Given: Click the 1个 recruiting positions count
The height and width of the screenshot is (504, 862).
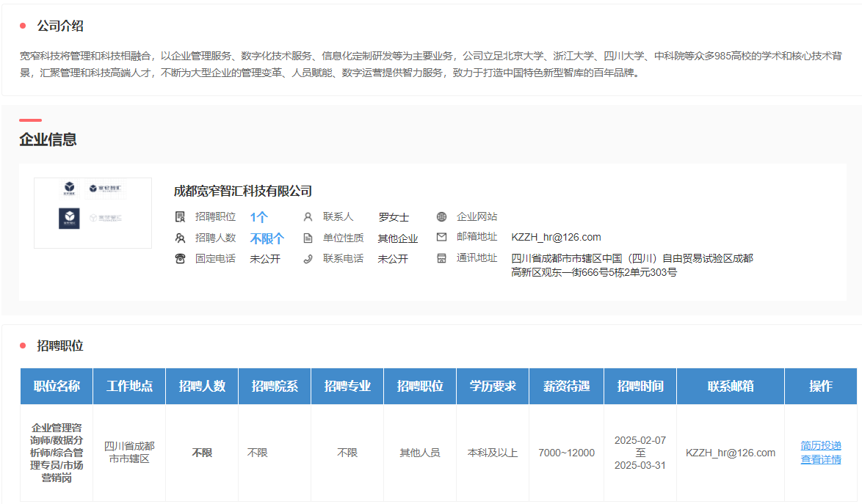Looking at the screenshot, I should click(x=258, y=217).
